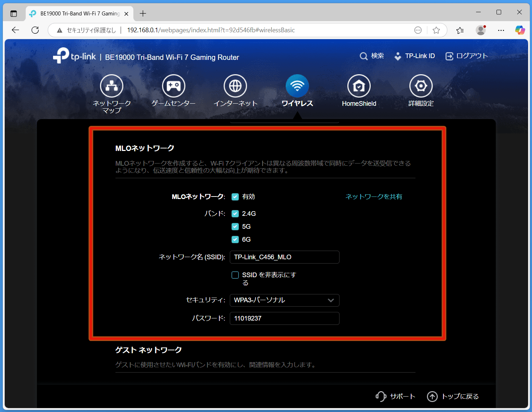Go to the Internet (インターネット) globe icon
The width and height of the screenshot is (532, 412).
click(235, 86)
